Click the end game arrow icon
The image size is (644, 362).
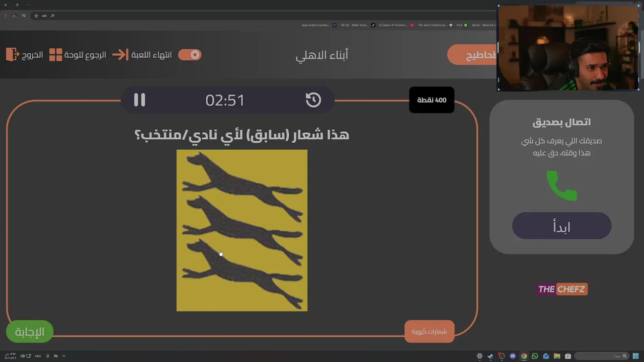120,55
